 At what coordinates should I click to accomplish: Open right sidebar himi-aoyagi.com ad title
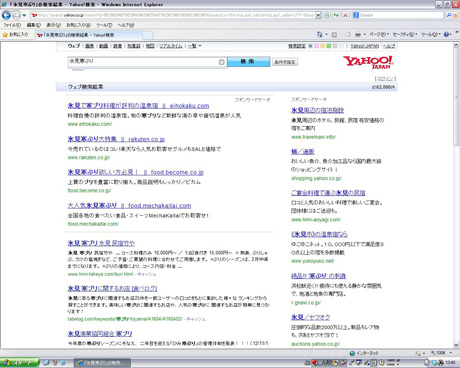(x=328, y=193)
